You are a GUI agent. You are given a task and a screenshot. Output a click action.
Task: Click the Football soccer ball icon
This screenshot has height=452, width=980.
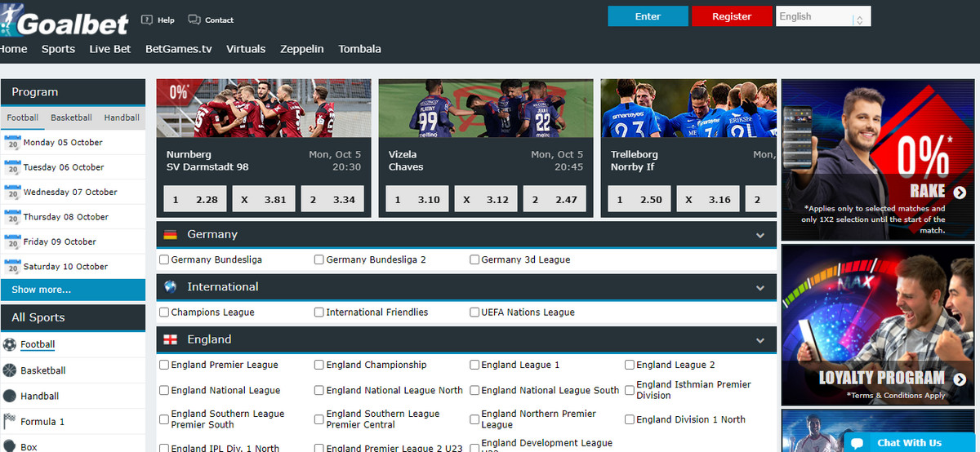pos(10,344)
